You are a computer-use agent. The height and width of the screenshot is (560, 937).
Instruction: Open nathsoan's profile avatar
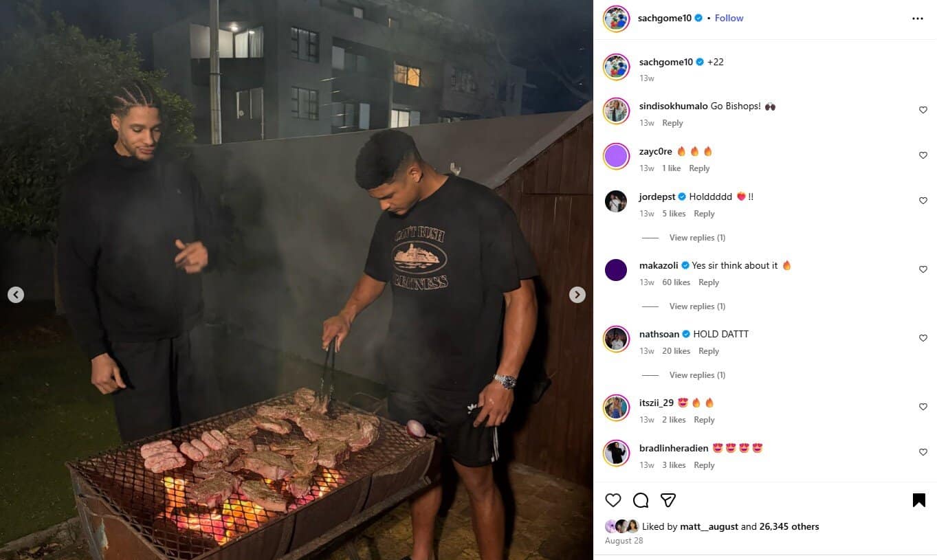617,339
